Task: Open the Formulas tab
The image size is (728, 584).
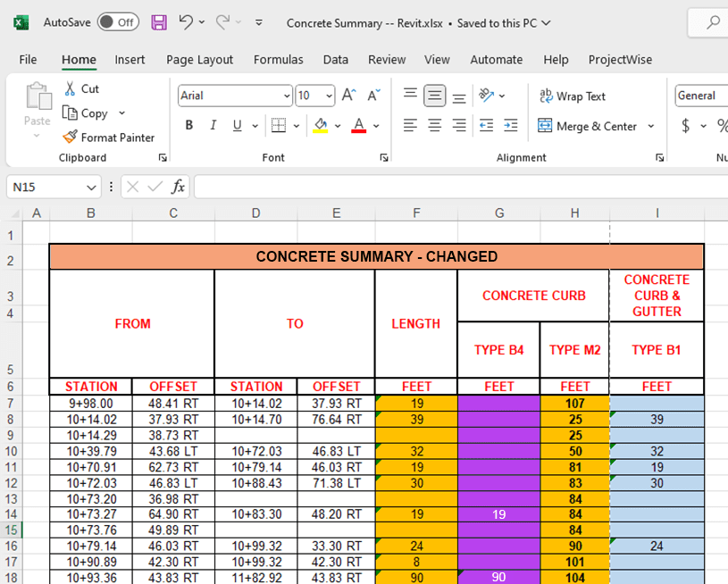Action: pyautogui.click(x=278, y=60)
